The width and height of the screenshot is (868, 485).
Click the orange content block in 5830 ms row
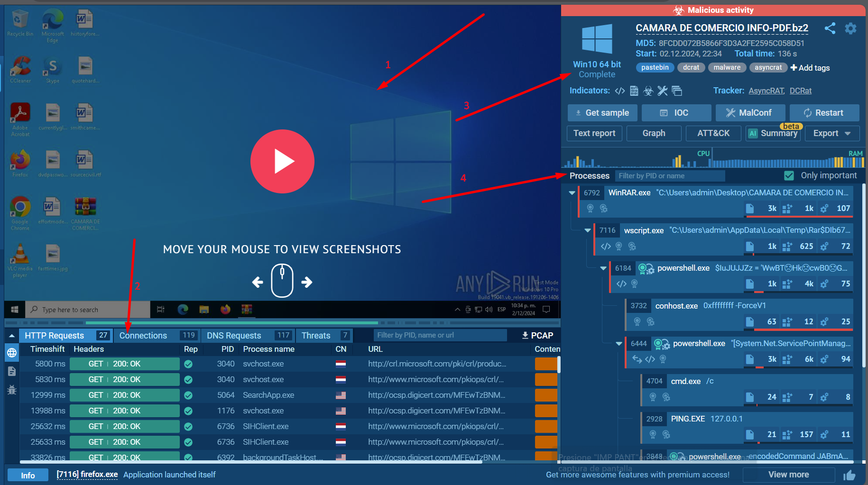click(x=546, y=379)
